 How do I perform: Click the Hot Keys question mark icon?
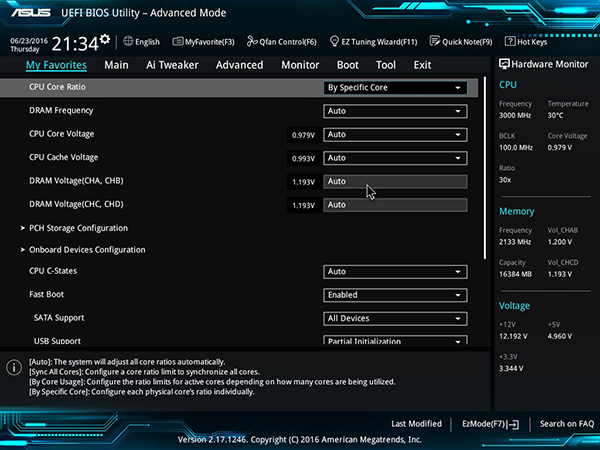pos(510,41)
